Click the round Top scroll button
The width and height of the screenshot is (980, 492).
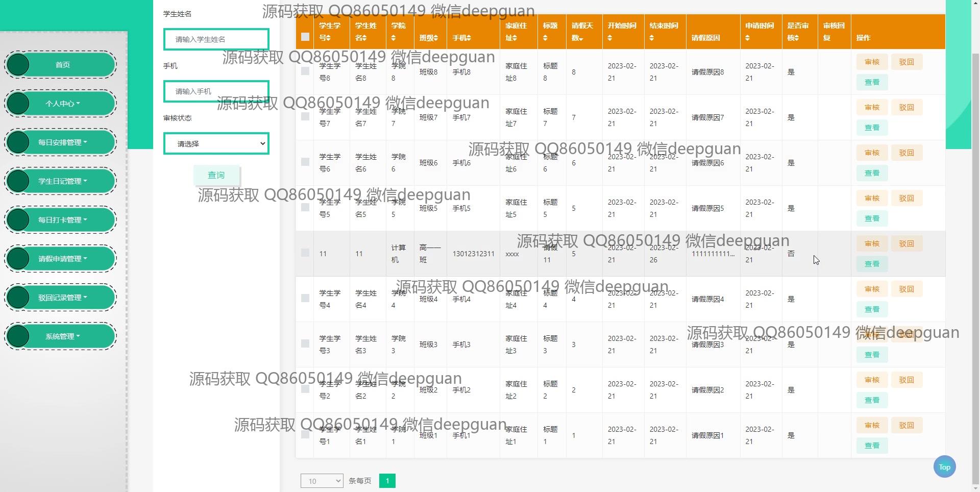point(944,466)
